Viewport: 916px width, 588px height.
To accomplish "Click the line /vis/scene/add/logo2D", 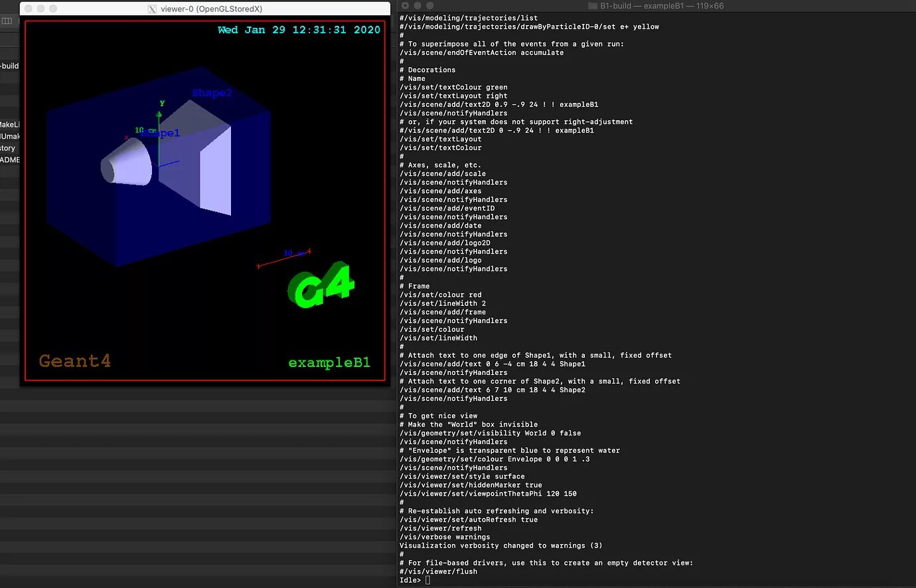I will click(445, 242).
